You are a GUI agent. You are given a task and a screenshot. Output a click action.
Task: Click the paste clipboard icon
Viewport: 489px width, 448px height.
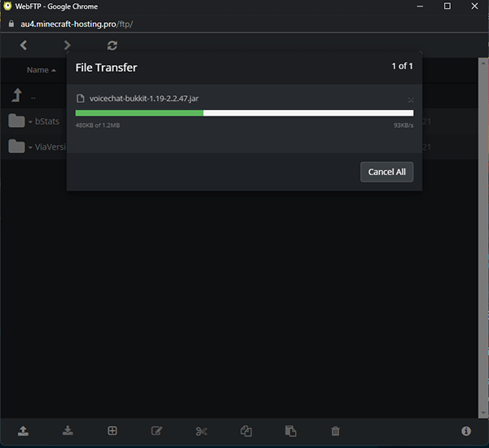(x=291, y=431)
